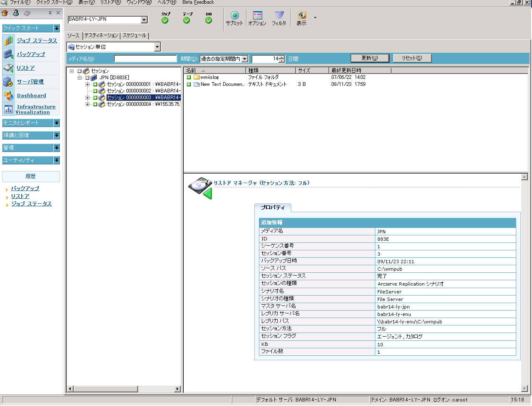Click the user icon in navigation pane header
Viewport: 532px width, 406px height.
16,13
